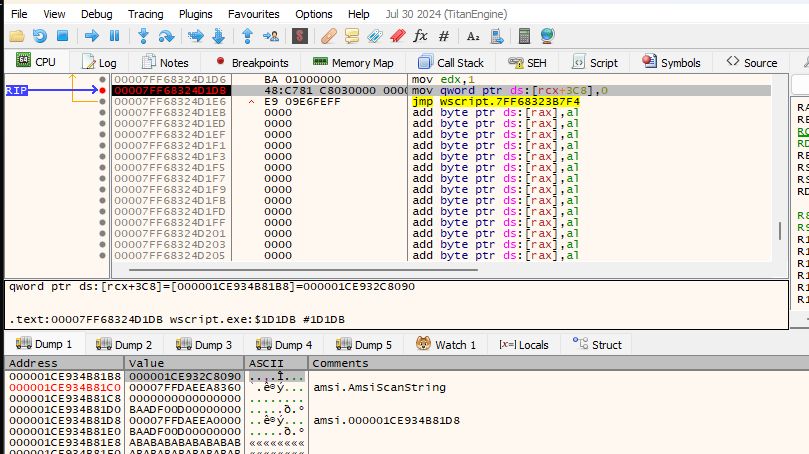The width and height of the screenshot is (809, 454).
Task: Toggle breakpoint dot at 00007FF68324D1FD
Action: [x=102, y=212]
